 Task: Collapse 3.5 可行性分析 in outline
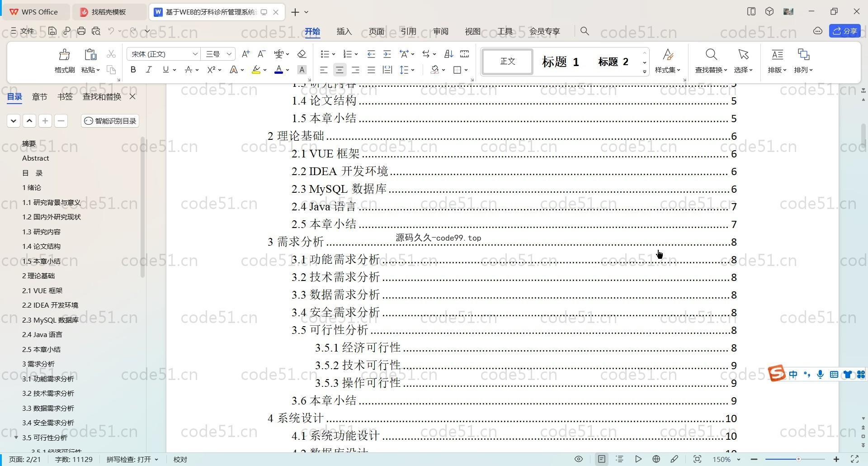click(16, 437)
